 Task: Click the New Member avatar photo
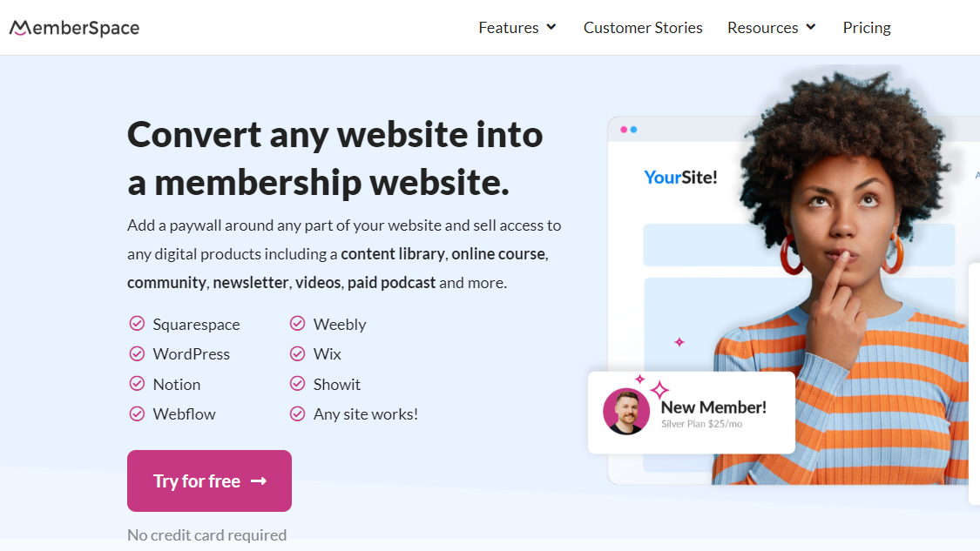[626, 411]
